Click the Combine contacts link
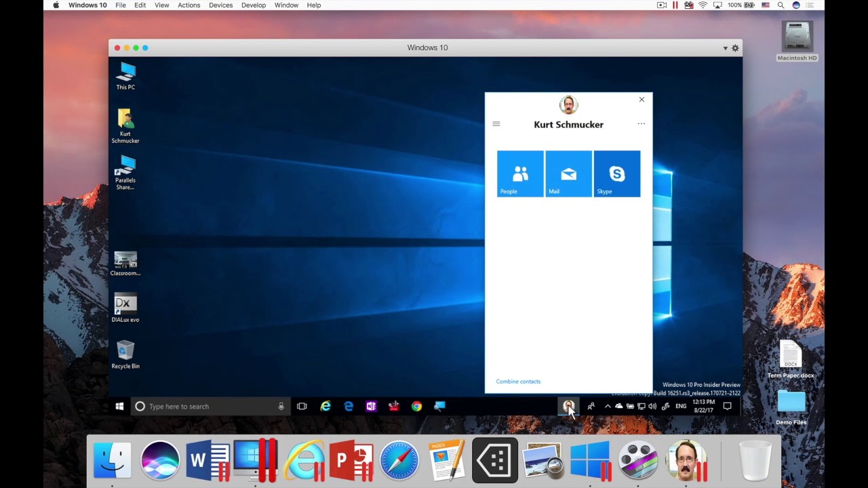Screen dimensions: 868x488 [x=518, y=382]
